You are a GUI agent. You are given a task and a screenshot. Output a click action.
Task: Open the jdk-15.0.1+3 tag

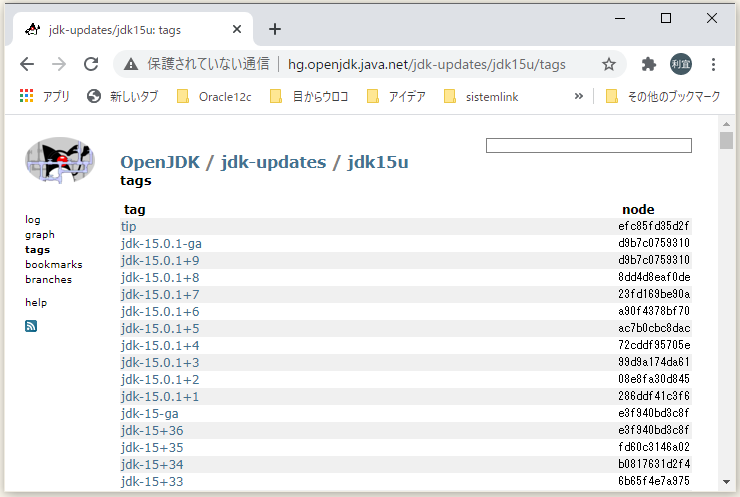[x=160, y=362]
